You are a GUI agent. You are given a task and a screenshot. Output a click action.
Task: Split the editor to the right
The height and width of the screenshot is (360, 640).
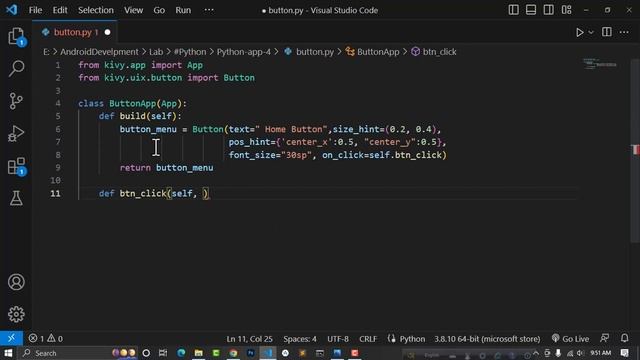(x=607, y=32)
